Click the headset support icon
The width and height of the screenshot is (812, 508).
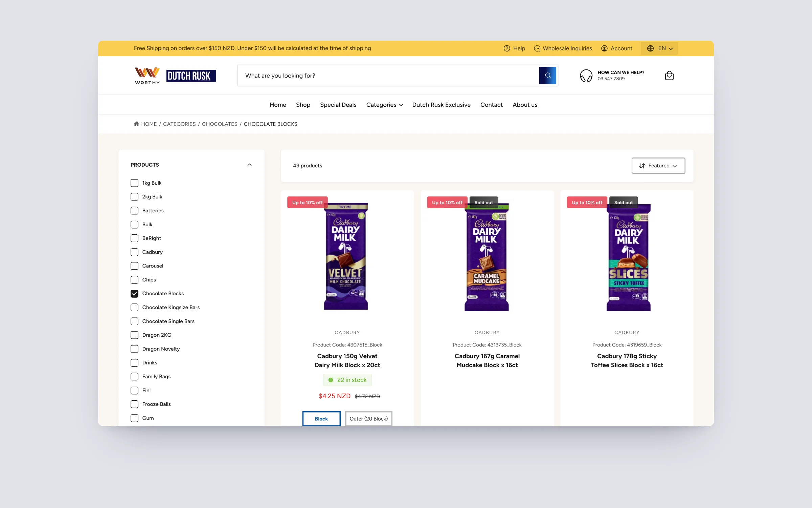[586, 76]
